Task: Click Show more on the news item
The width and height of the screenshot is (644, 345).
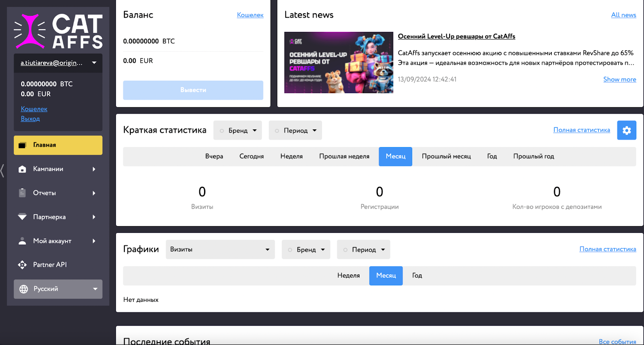Action: [619, 79]
